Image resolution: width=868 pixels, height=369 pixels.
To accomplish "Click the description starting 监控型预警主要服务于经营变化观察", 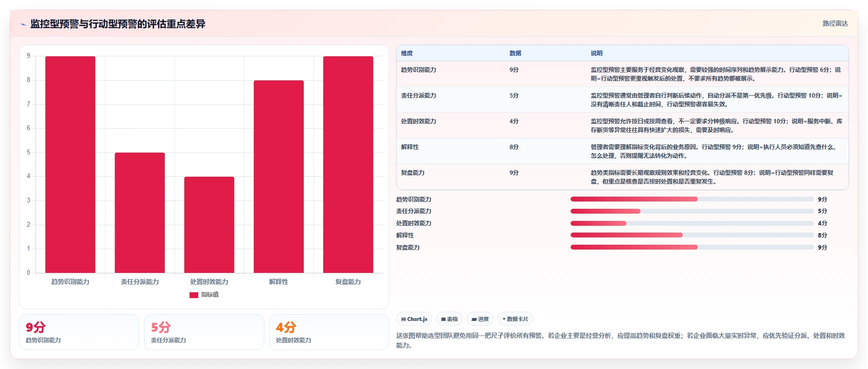I will (x=716, y=74).
